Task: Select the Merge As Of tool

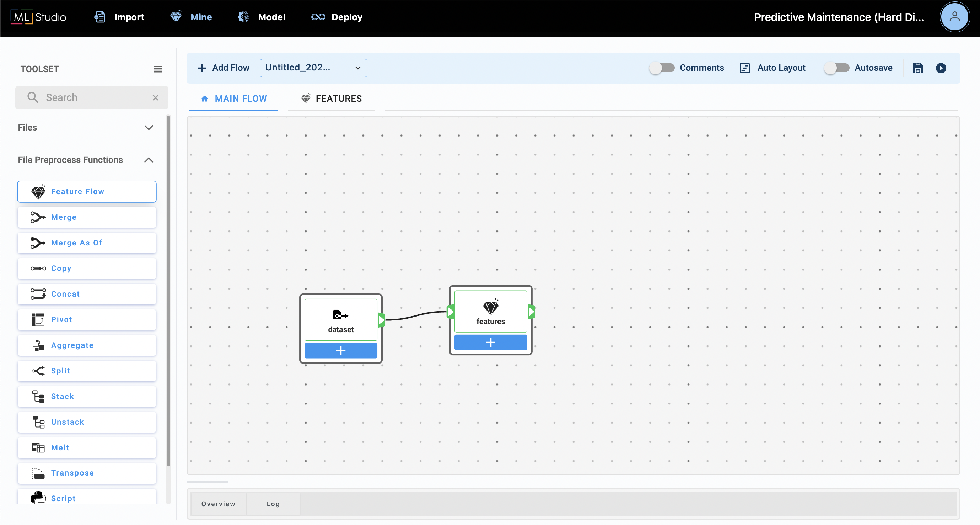Action: click(x=87, y=243)
